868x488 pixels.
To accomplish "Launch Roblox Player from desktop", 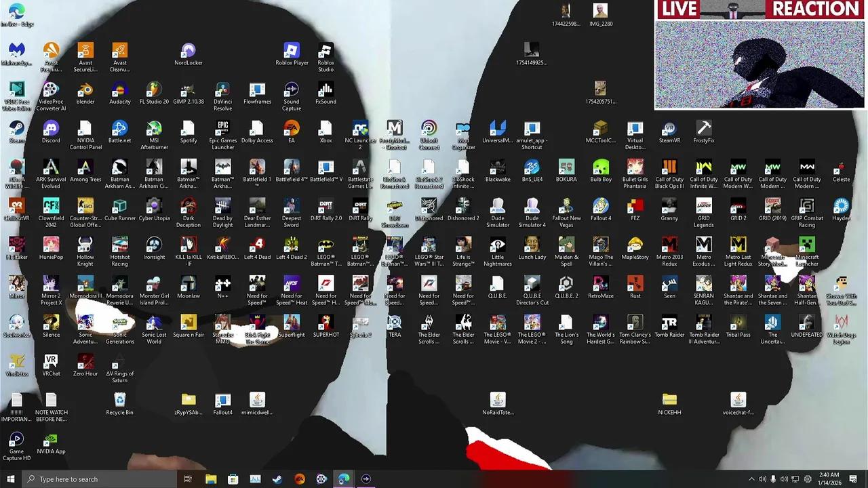I will (x=292, y=55).
